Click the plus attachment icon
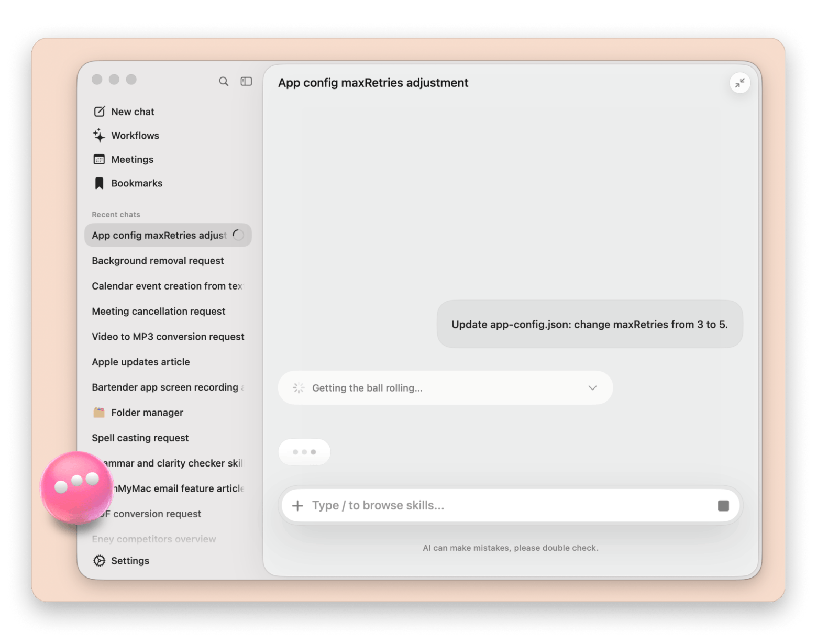Image resolution: width=817 pixels, height=644 pixels. tap(297, 505)
